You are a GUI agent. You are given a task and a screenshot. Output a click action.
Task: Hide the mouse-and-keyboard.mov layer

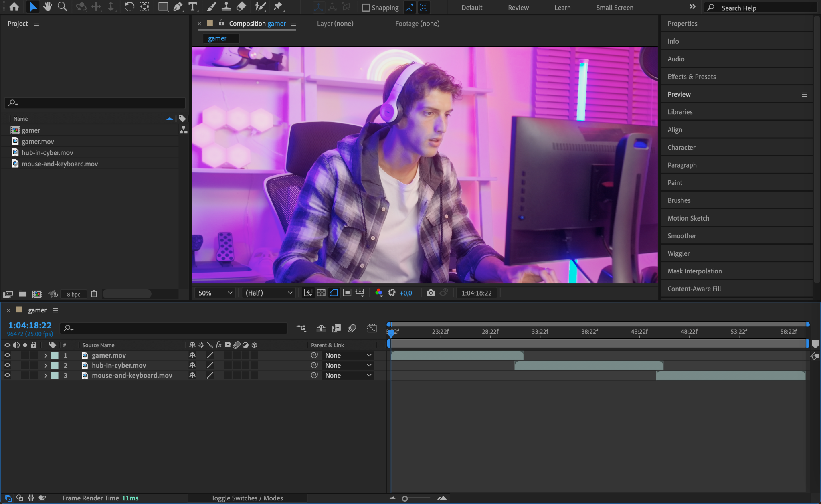coord(7,375)
